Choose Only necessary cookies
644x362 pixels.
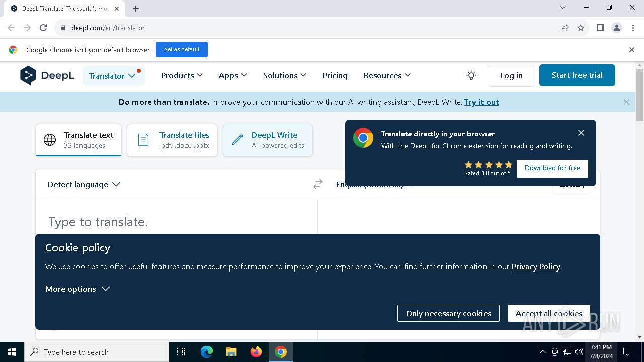click(448, 313)
